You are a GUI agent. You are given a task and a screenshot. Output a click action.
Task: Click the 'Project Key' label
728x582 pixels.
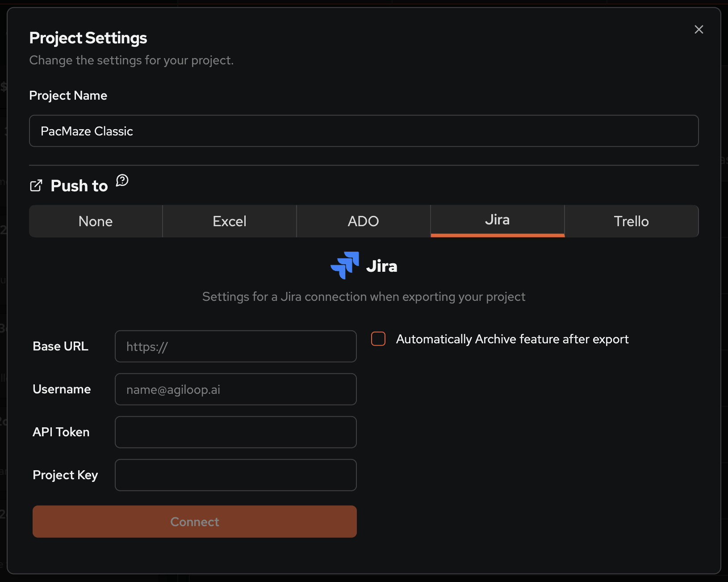(x=65, y=475)
